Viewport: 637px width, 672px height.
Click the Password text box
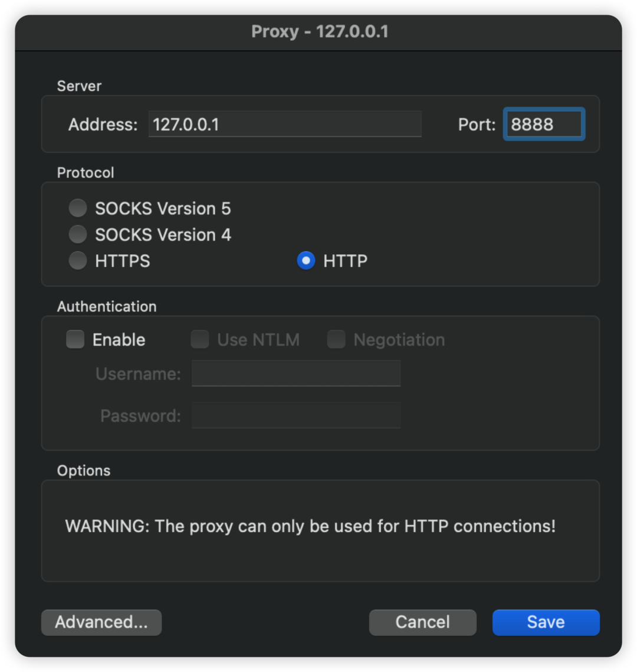pos(296,415)
